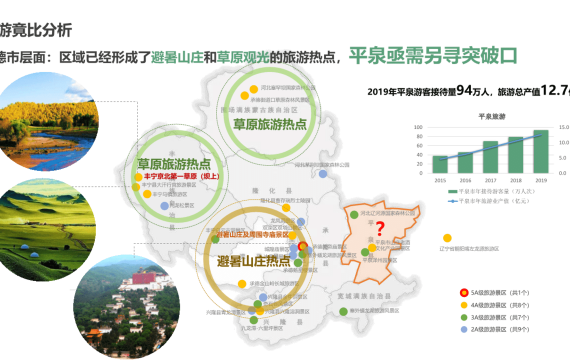This screenshot has width=570, height=360.
Task: Click the blue line legend marker under the chart
Action: [x=453, y=201]
